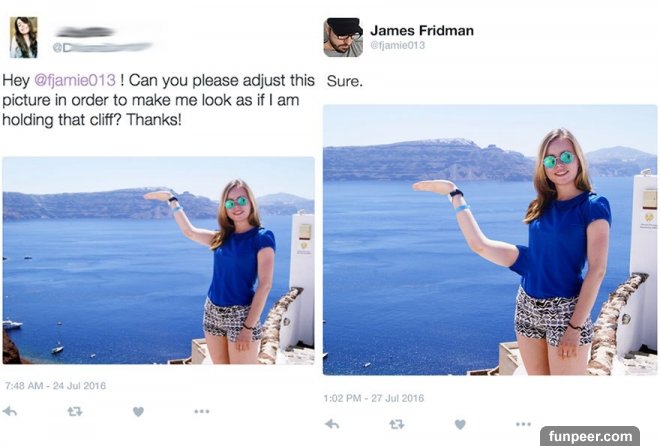Like James Fridman's tweet
Viewport: 660px width, 446px height.
460,424
